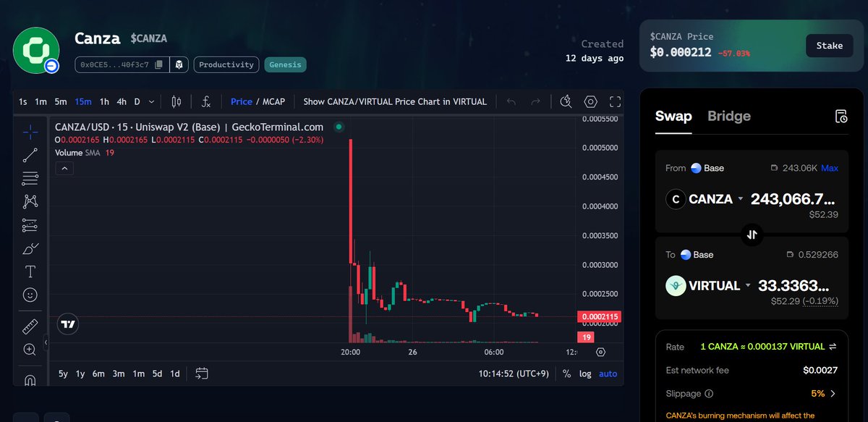Toggle the log scale
The height and width of the screenshot is (422, 868).
pos(585,374)
